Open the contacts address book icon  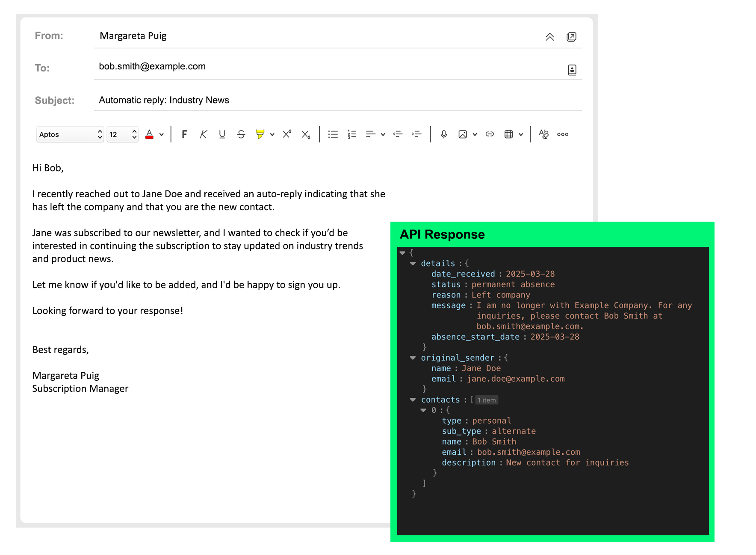572,70
